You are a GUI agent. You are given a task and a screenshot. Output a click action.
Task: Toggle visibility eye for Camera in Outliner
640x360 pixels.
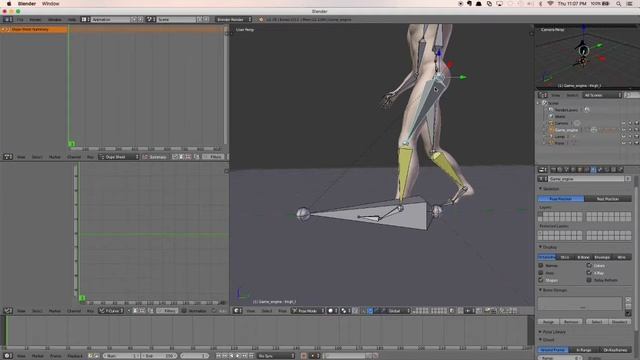coord(623,123)
